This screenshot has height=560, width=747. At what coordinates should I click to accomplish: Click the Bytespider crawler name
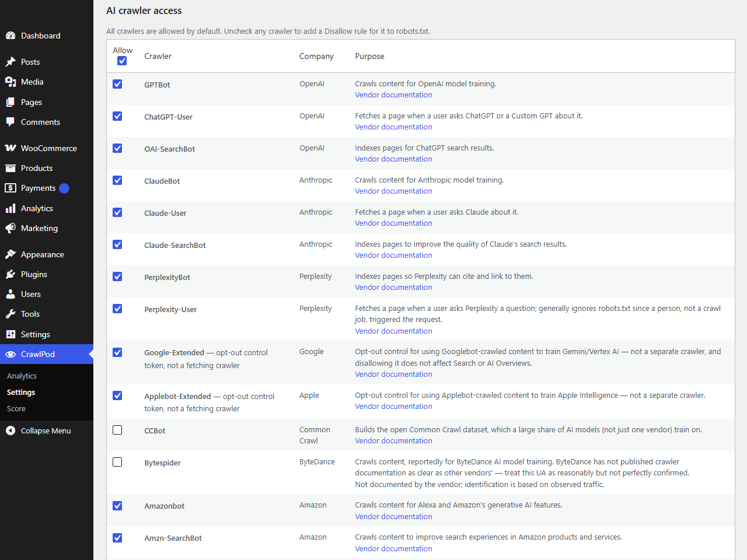[x=162, y=463]
